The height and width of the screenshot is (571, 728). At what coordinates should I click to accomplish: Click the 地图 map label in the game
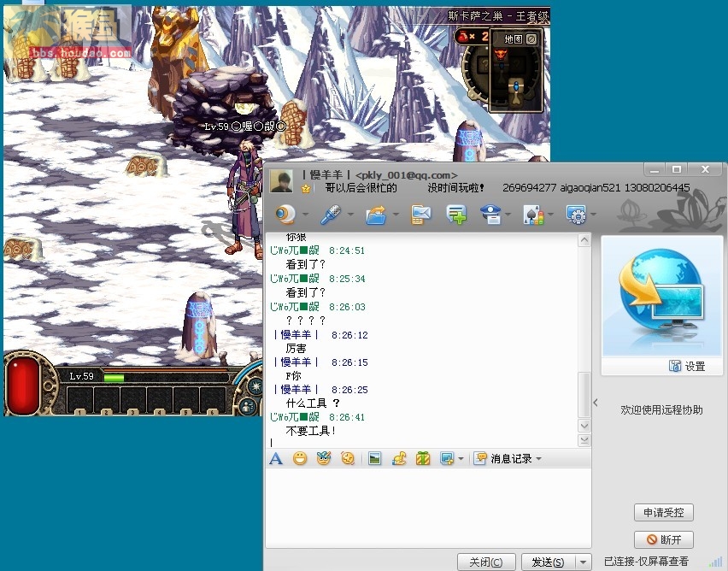[x=513, y=39]
